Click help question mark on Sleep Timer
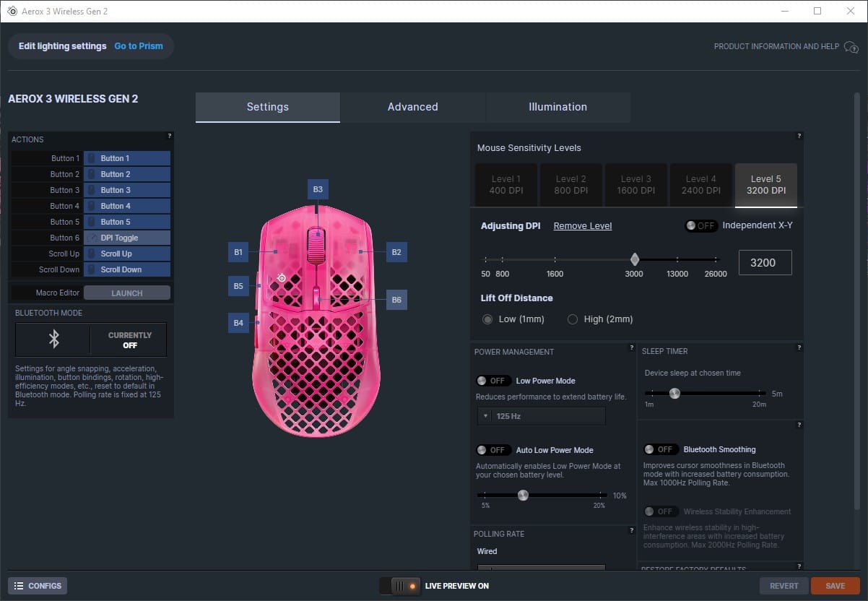 799,348
